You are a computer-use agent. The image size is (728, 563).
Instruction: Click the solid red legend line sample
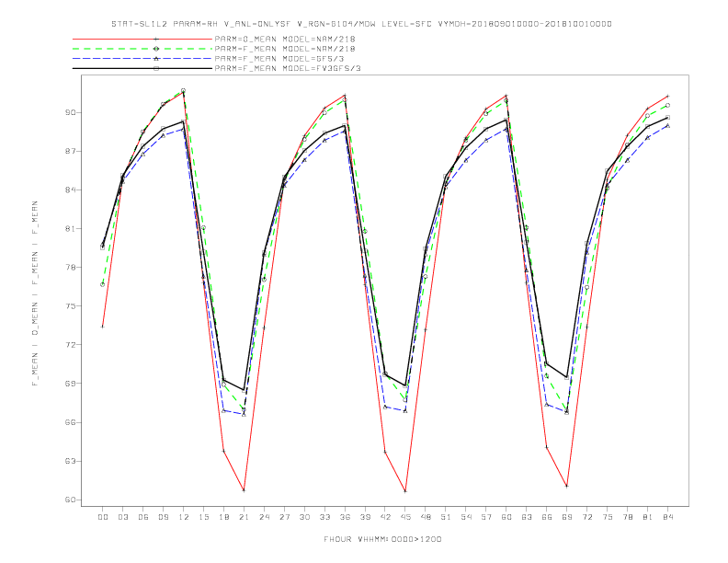pyautogui.click(x=142, y=39)
